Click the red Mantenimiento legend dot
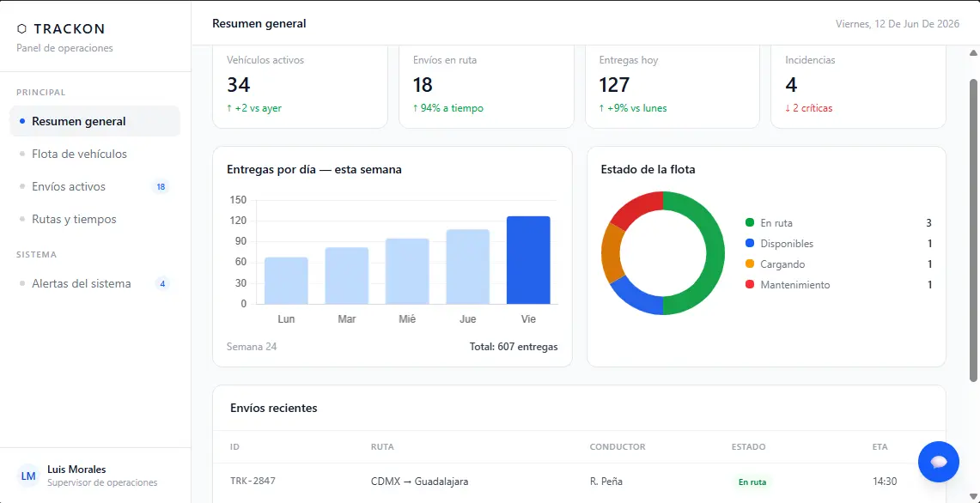Screen dimensions: 980x503 coord(750,285)
